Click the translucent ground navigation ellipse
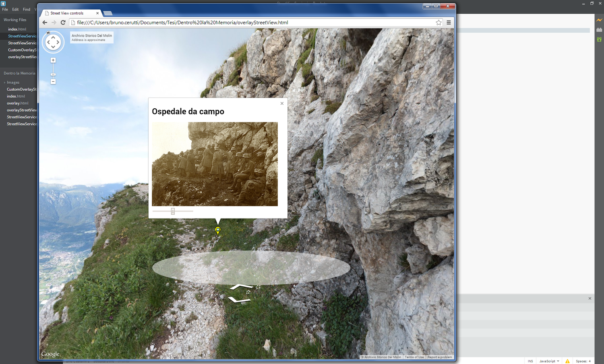The width and height of the screenshot is (604, 364). coord(251,268)
